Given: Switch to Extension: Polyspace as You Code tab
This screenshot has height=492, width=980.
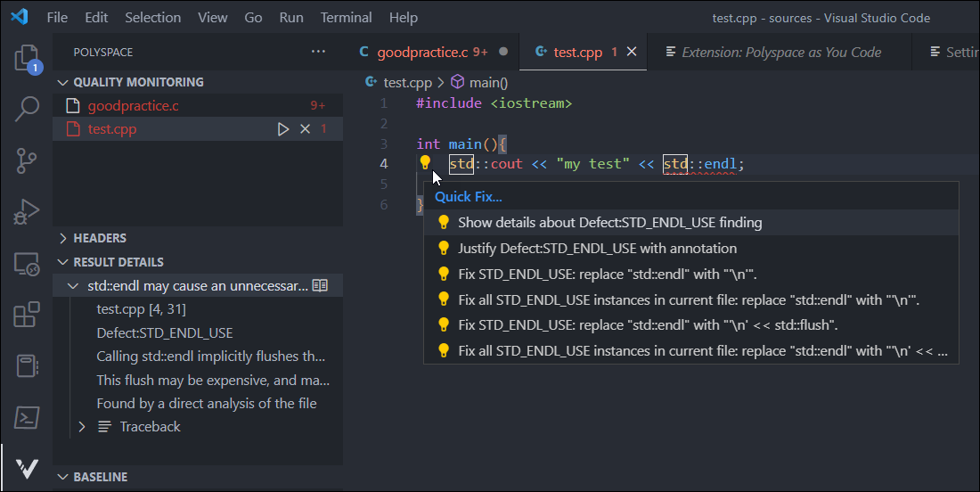Looking at the screenshot, I should (x=781, y=52).
